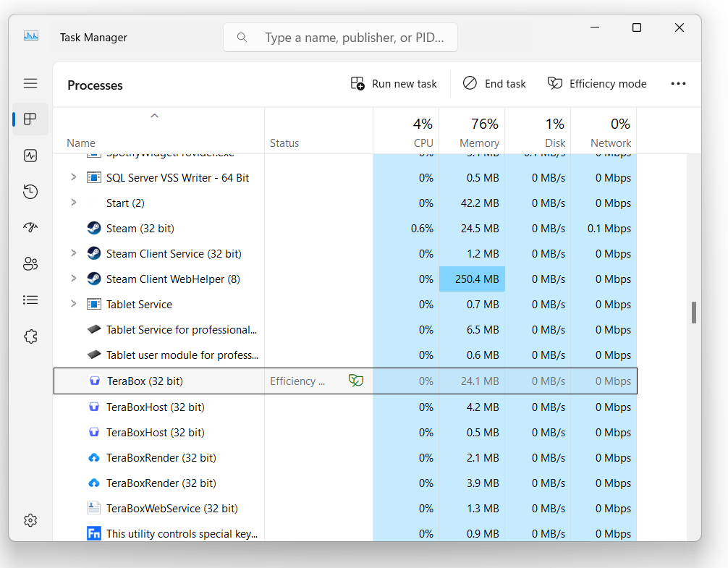Expand the Steam Client WebHelper process group
This screenshot has width=728, height=568.
75,279
